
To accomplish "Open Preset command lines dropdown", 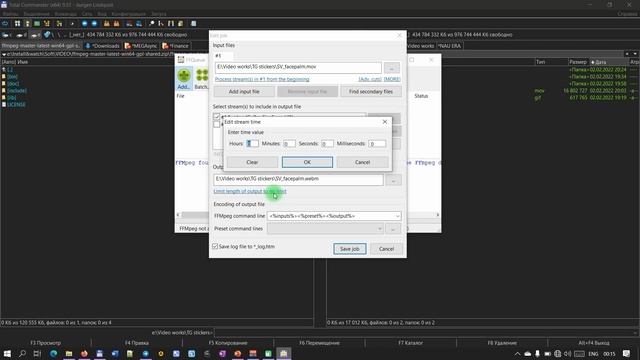I will (x=380, y=229).
